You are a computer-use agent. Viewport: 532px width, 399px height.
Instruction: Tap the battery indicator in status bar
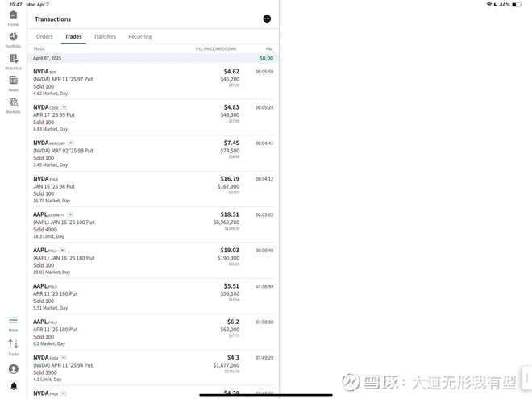[x=517, y=4]
